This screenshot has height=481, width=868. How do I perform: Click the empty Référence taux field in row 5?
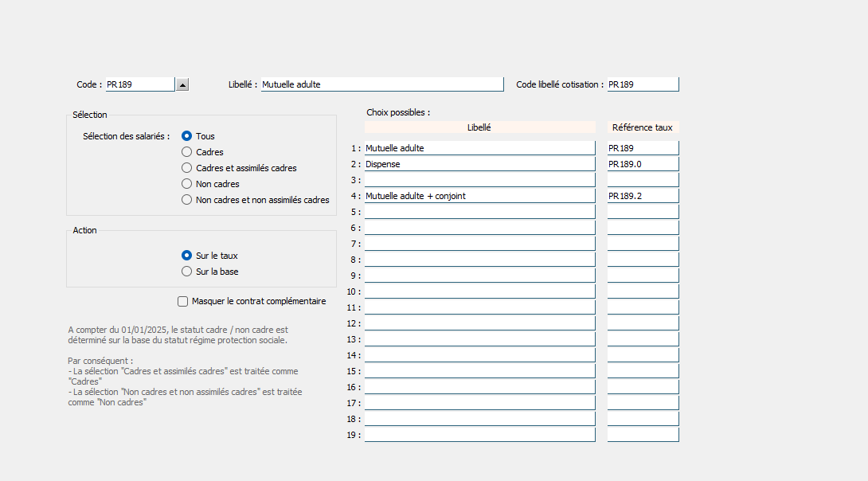[643, 212]
